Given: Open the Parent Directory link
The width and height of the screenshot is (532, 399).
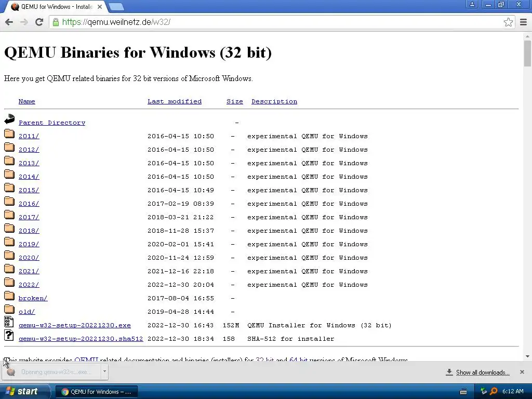Looking at the screenshot, I should (52, 123).
